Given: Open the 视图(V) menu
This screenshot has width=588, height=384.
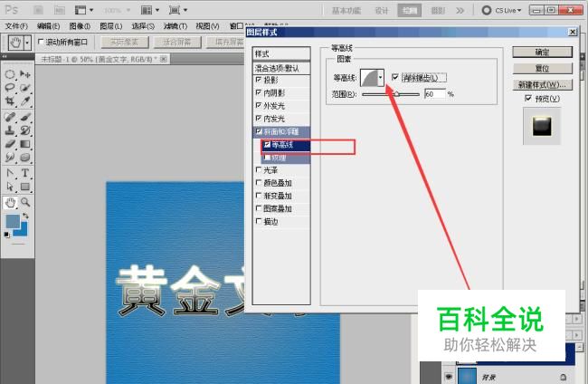Looking at the screenshot, I should coord(207,26).
